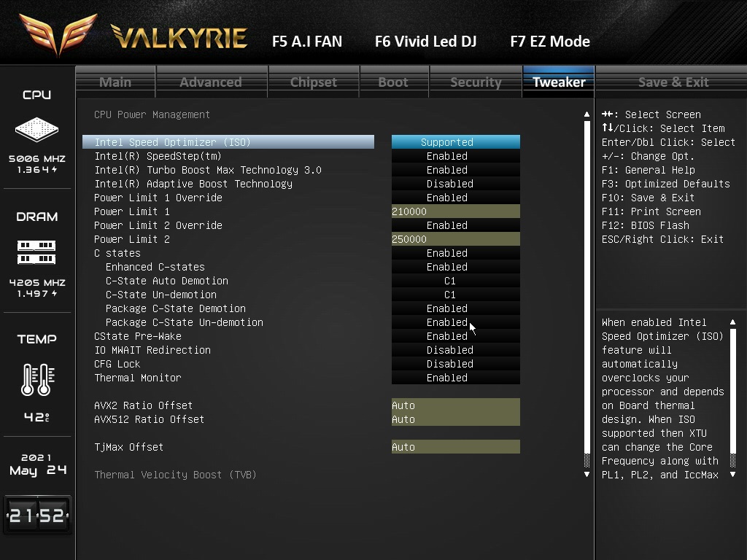This screenshot has width=747, height=560.
Task: Click the CPU chip icon in sidebar
Action: tap(36, 130)
